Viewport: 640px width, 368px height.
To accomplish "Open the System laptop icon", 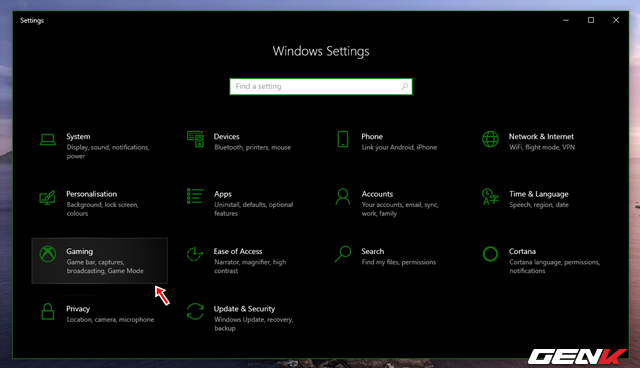I will point(48,140).
